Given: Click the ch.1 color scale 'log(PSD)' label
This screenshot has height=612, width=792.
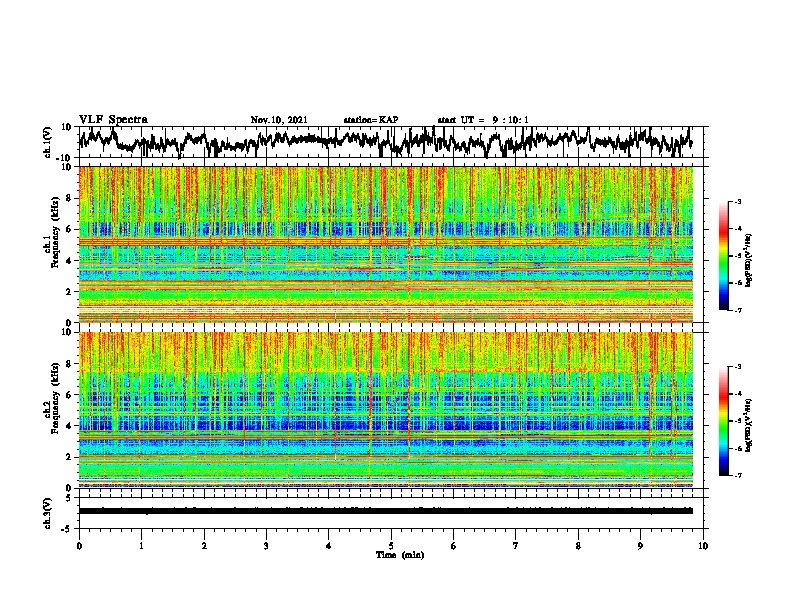Looking at the screenshot, I should coord(748,260).
